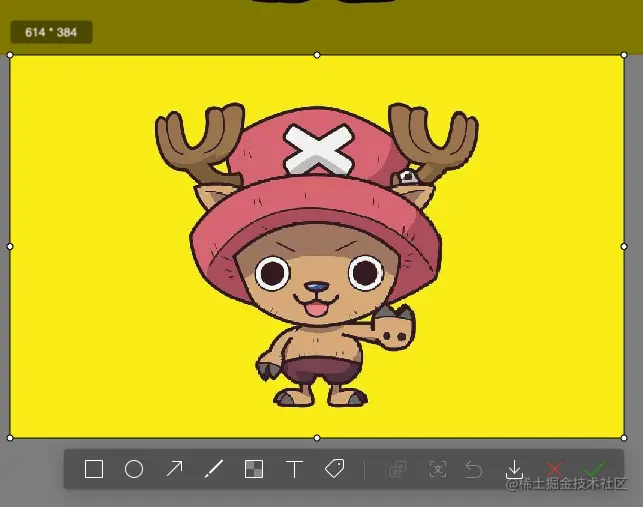
Task: Click the right-middle selection edge handle
Action: [x=624, y=247]
